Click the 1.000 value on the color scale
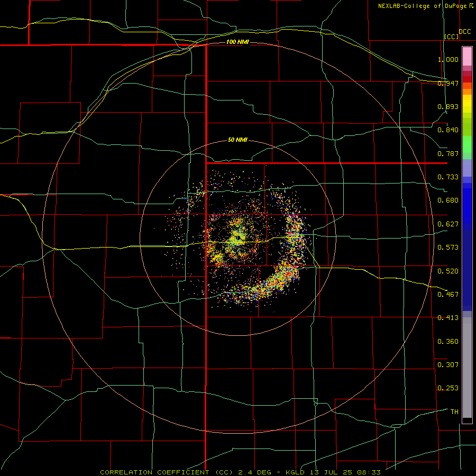This screenshot has height=476, width=476. (448, 59)
